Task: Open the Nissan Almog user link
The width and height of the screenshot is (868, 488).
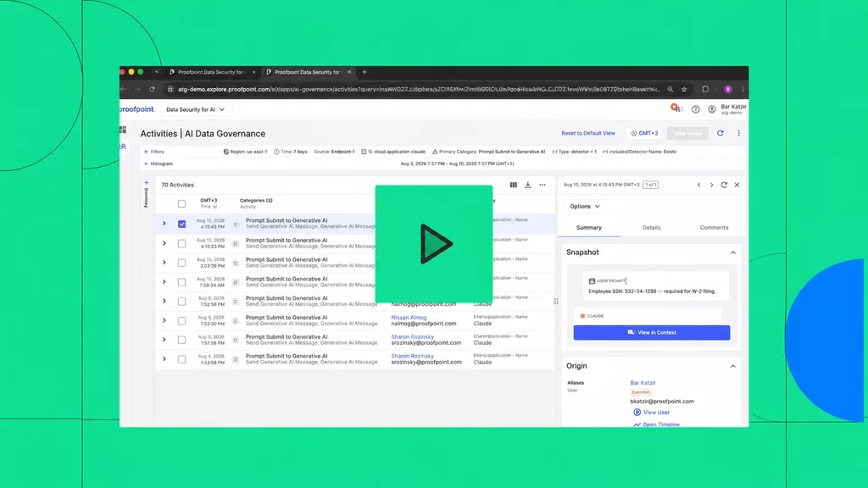Action: click(x=409, y=318)
